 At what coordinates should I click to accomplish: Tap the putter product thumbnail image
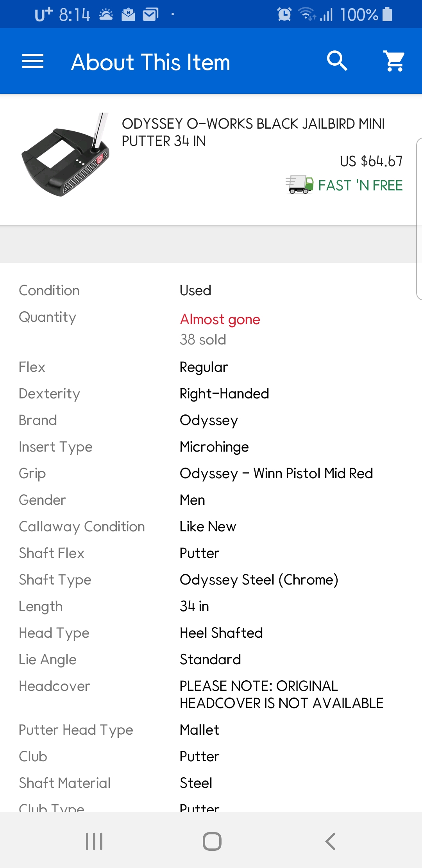66,155
